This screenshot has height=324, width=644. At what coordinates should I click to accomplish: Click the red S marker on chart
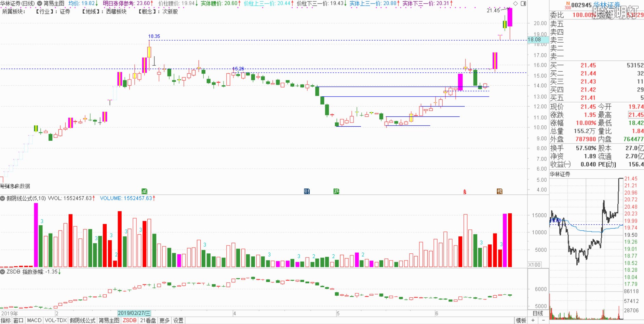click(x=465, y=192)
